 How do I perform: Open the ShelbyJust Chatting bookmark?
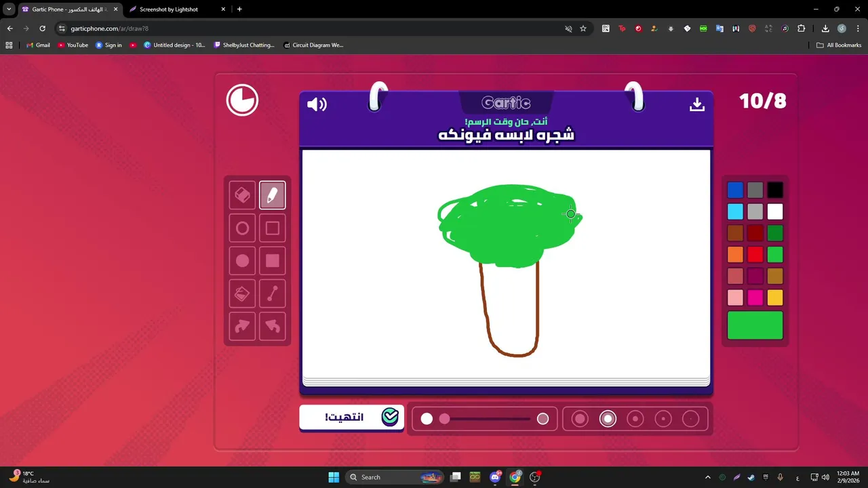(244, 45)
